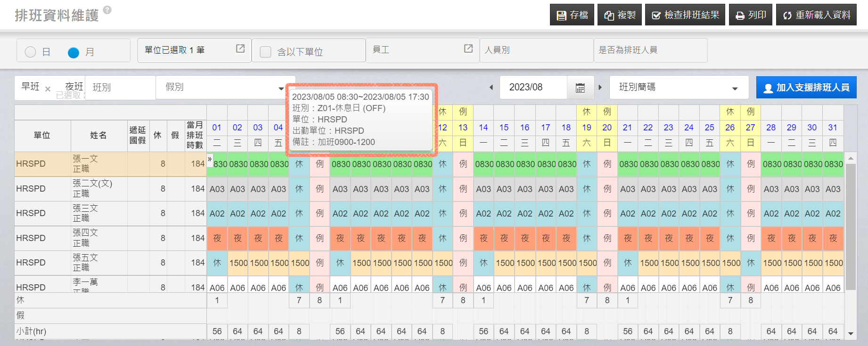
Task: Remove the 早班 shift tag
Action: [48, 89]
